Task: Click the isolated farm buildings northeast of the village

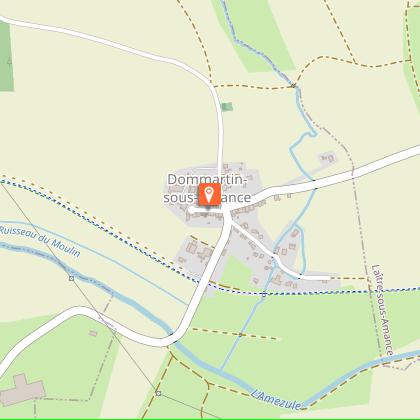Action: tap(327, 158)
